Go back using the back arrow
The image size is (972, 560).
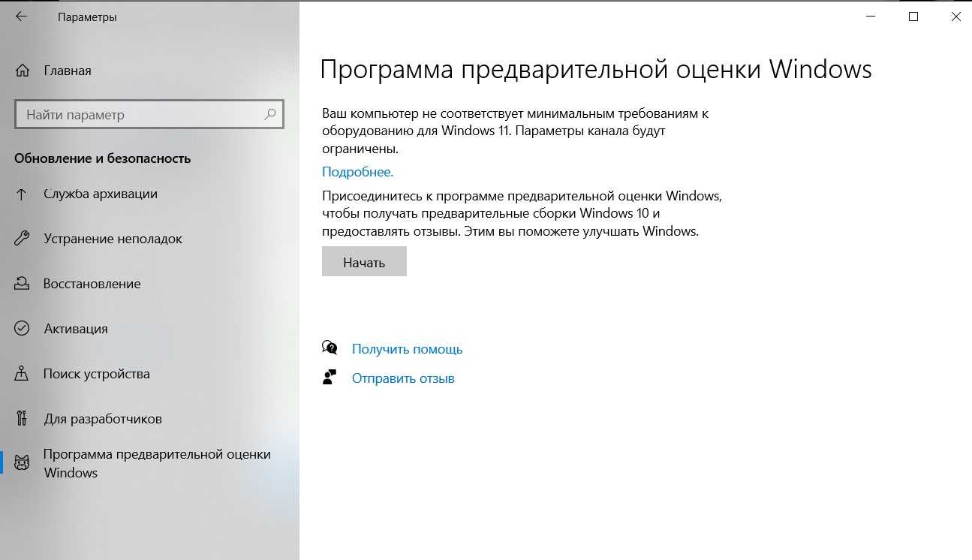[21, 17]
